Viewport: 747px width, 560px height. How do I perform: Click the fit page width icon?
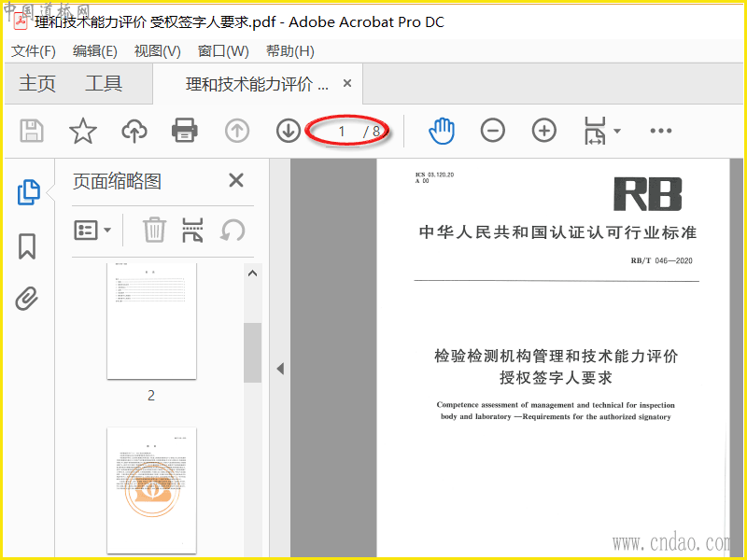tap(595, 131)
